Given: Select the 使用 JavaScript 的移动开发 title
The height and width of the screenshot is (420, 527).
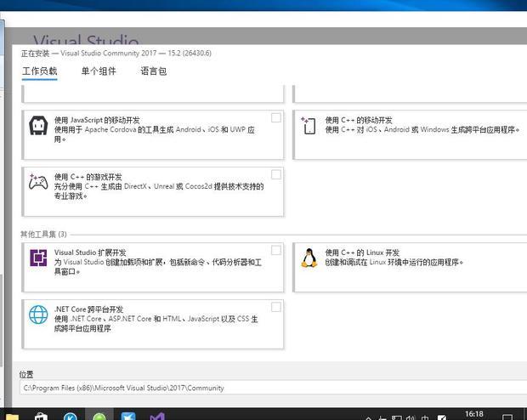Looking at the screenshot, I should pos(97,120).
